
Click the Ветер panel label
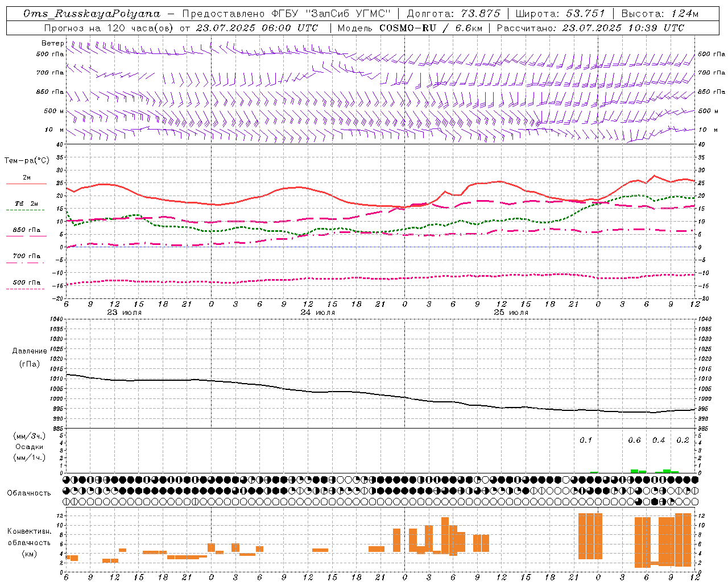click(52, 43)
